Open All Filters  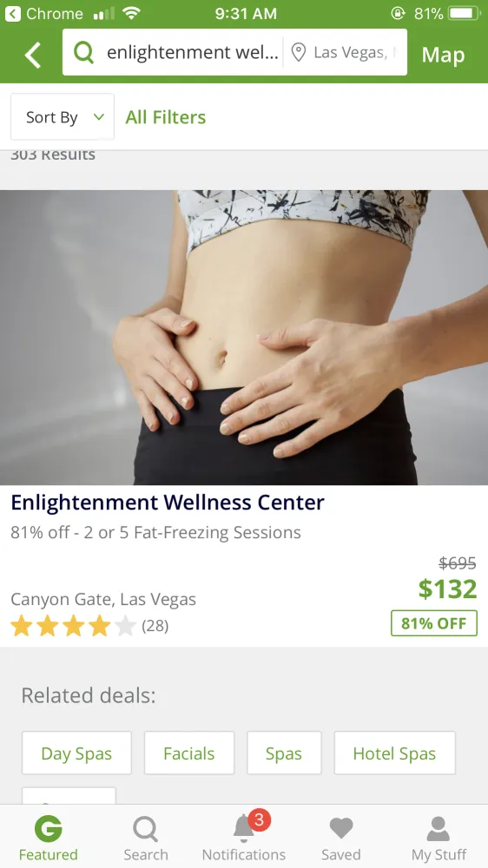(x=166, y=117)
